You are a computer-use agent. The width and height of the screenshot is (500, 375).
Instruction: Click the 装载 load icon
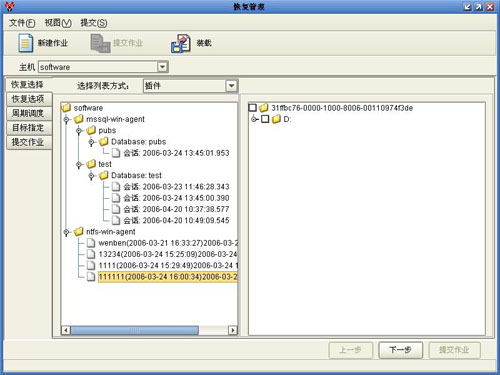tap(181, 43)
